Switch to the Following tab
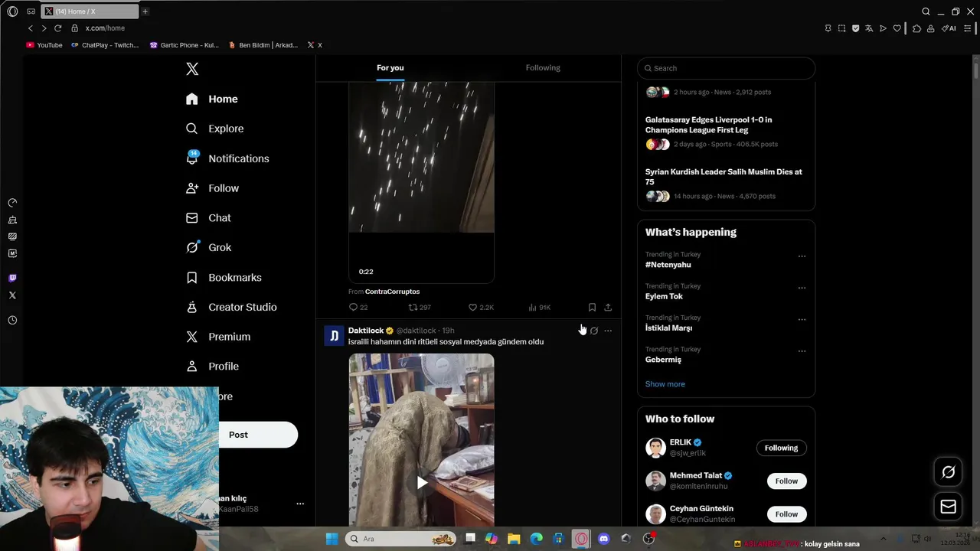The image size is (980, 551). 543,67
